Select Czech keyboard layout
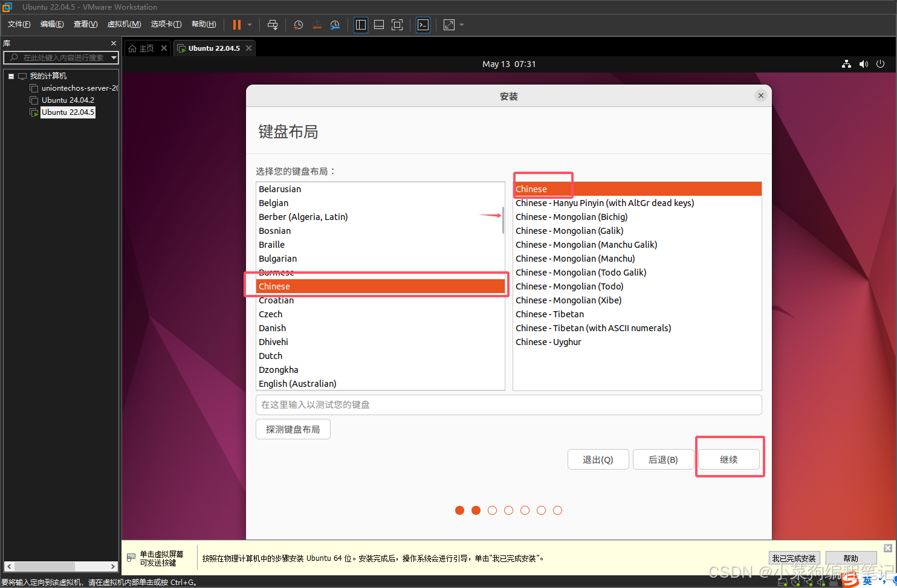Viewport: 897px width, 588px height. (x=380, y=314)
